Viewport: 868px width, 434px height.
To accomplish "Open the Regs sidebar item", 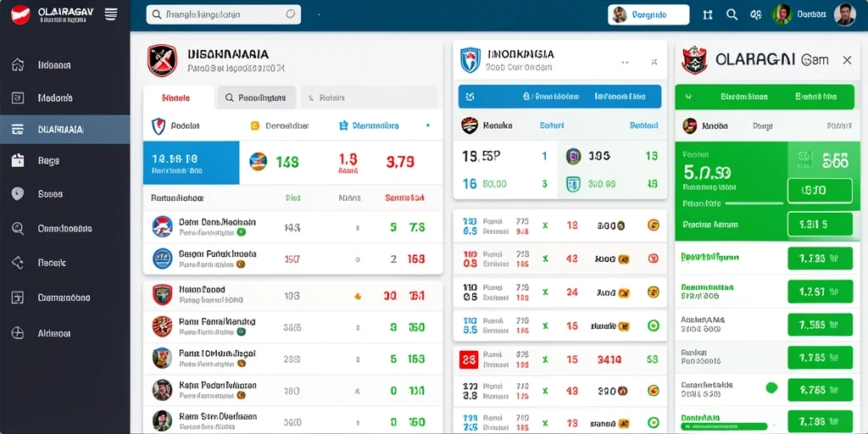I will coord(64,161).
